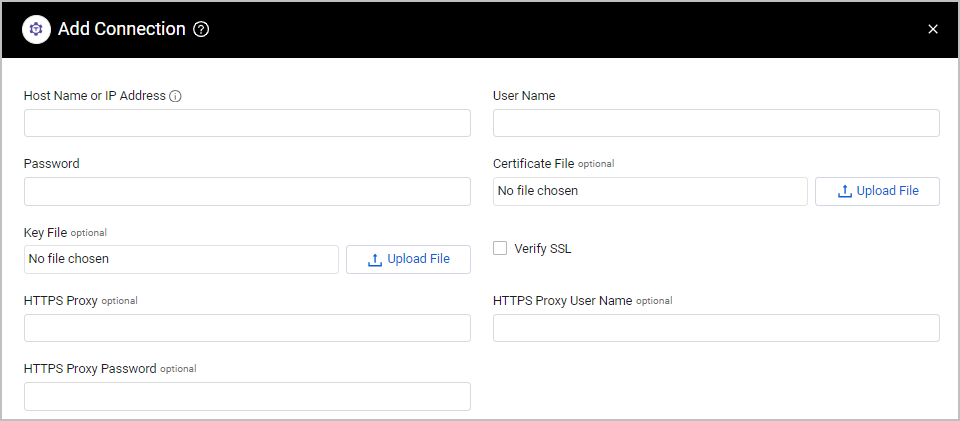960x421 pixels.
Task: Click info icon beside Host Name label
Action: click(175, 96)
